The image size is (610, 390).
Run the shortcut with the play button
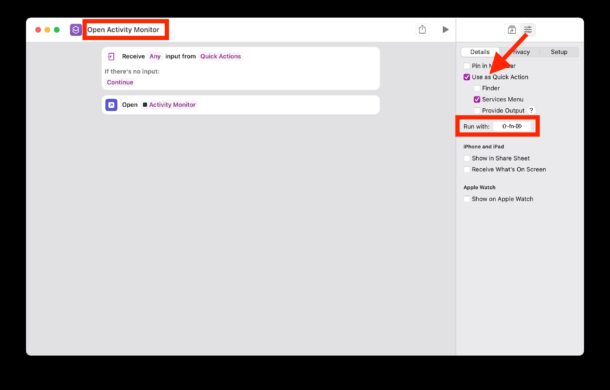click(x=445, y=30)
